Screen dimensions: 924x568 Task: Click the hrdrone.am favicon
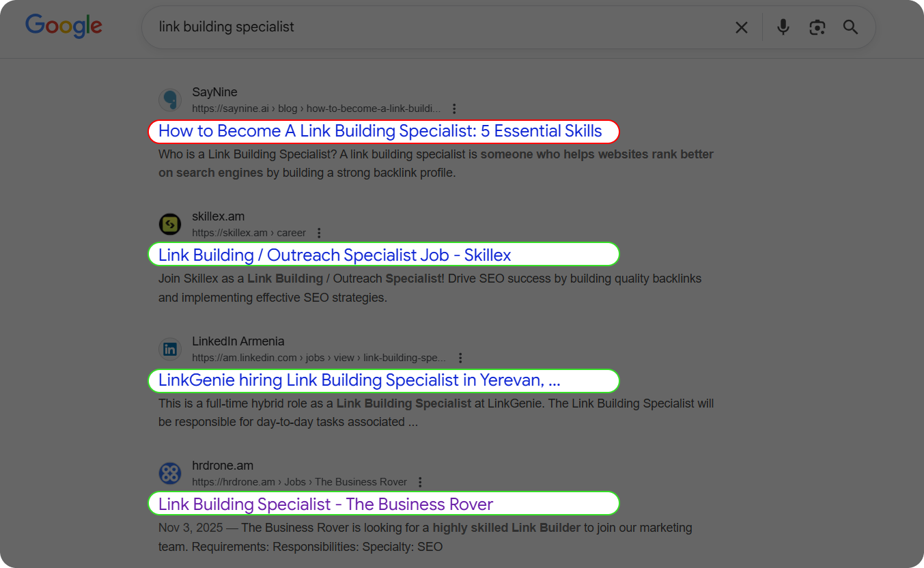tap(170, 473)
